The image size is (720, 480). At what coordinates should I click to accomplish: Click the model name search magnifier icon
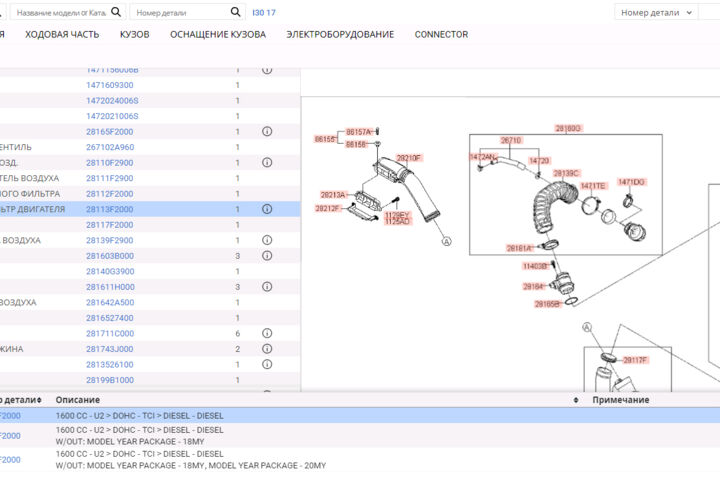(116, 12)
